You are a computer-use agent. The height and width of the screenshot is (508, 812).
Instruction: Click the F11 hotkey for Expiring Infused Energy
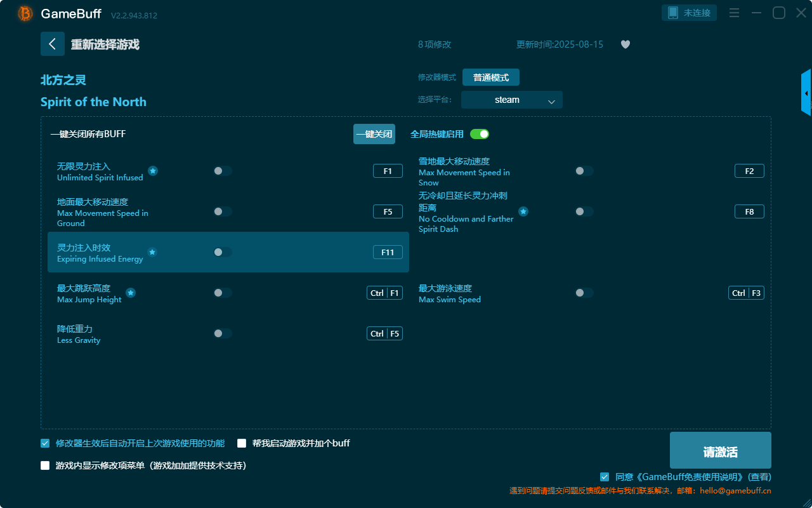pyautogui.click(x=388, y=252)
